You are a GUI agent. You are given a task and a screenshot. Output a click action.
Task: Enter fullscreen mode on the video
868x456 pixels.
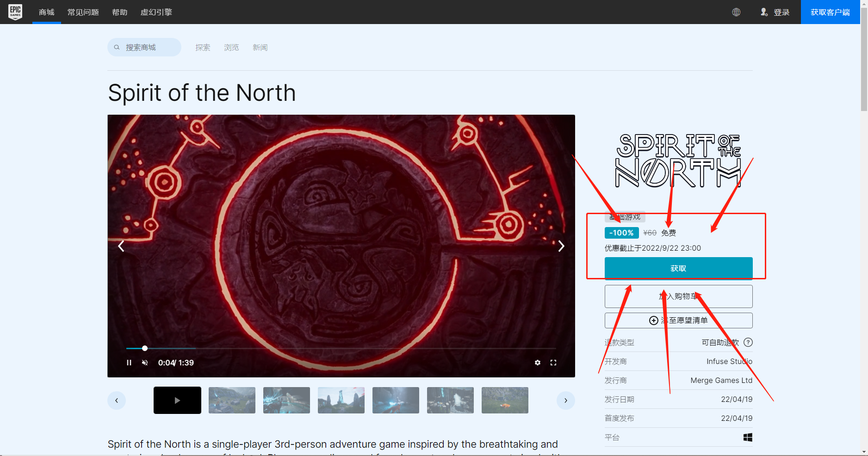point(553,363)
